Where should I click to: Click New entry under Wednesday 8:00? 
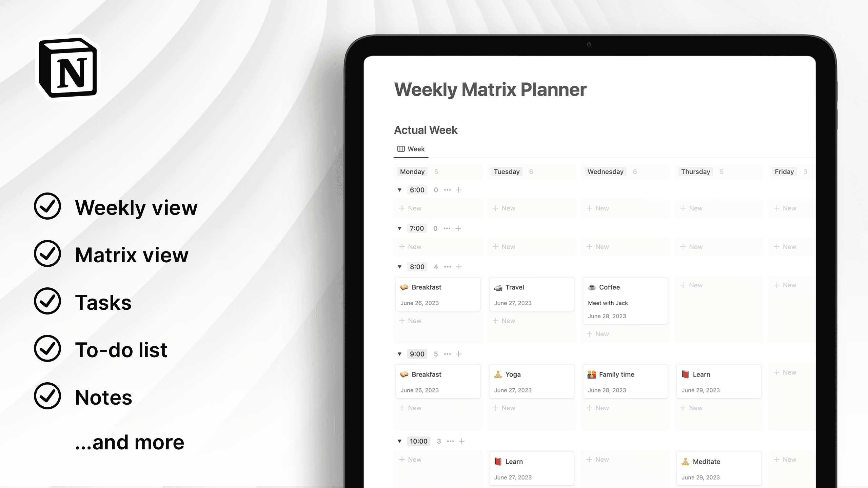(598, 334)
